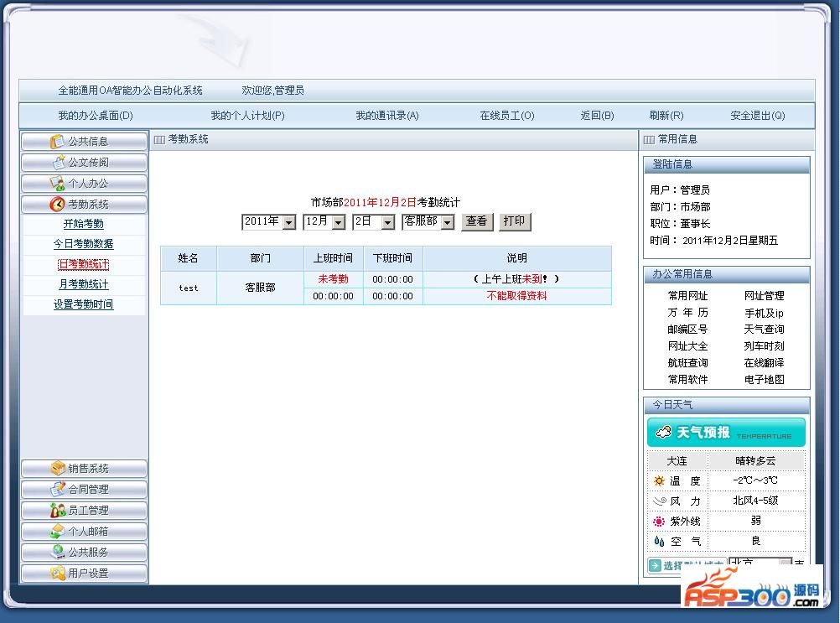Click the 公共信息 folder icon in sidebar
The height and width of the screenshot is (623, 840).
57,142
